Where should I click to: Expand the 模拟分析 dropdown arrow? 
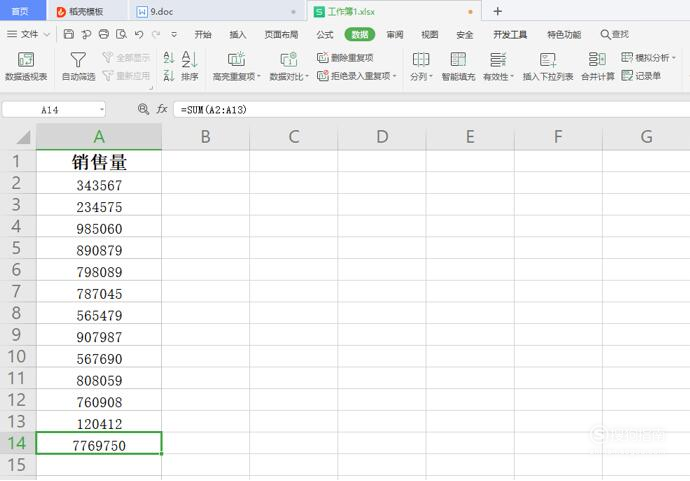[x=674, y=58]
